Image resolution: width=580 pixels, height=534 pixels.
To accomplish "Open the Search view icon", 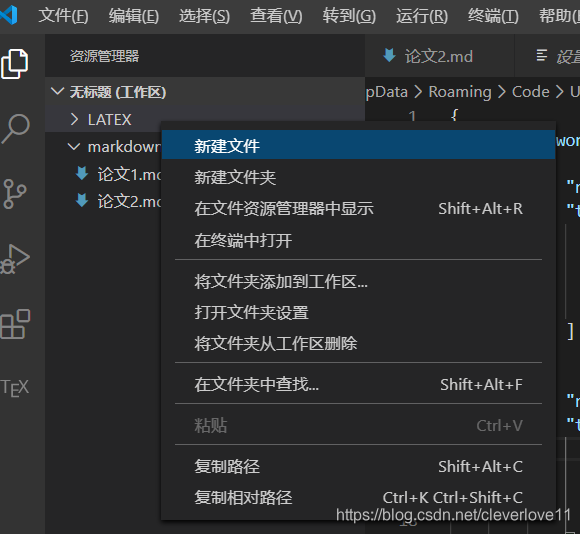I will point(16,129).
